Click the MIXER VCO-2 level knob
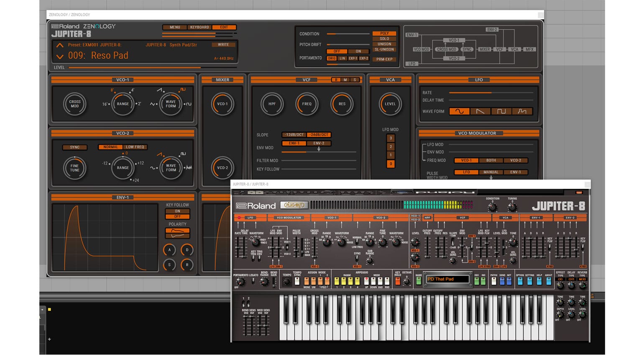The image size is (644, 355). coord(222,168)
